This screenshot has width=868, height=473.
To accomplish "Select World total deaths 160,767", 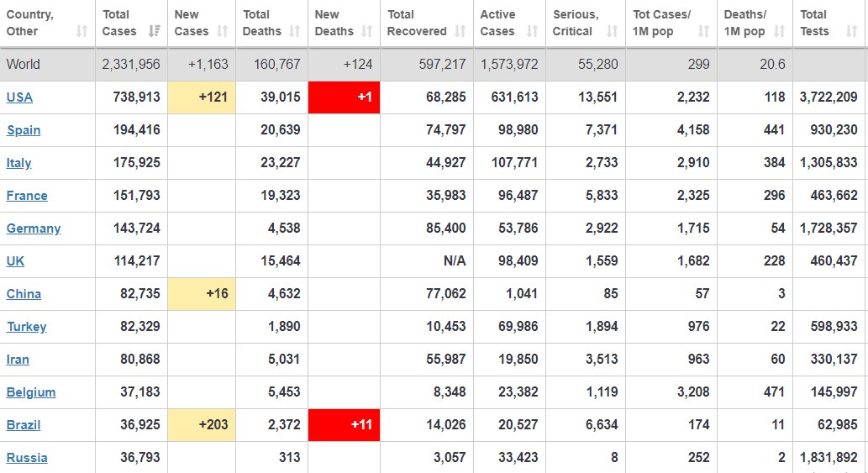I will [x=276, y=64].
